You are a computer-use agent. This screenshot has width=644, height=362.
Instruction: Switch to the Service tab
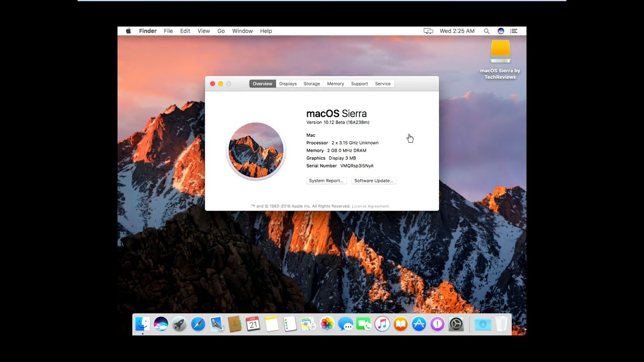383,83
